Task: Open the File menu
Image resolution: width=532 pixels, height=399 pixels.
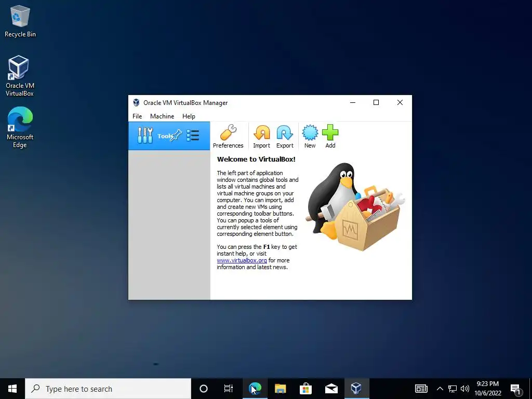Action: point(137,116)
